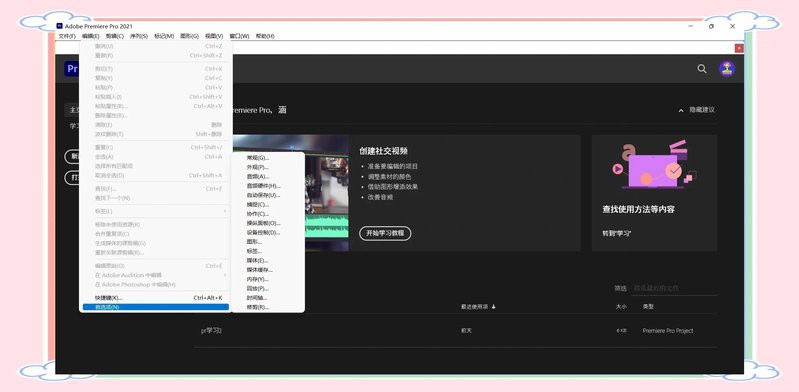Viewport: 799px width, 392px height.
Task: Click the 调整素材的颜色 bullet text
Action: (x=389, y=176)
